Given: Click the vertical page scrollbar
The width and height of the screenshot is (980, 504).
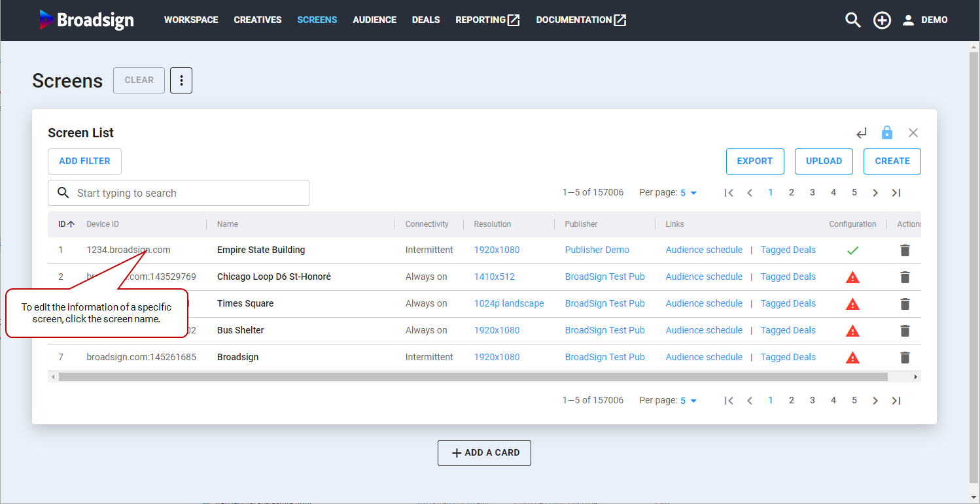Looking at the screenshot, I should [974, 268].
